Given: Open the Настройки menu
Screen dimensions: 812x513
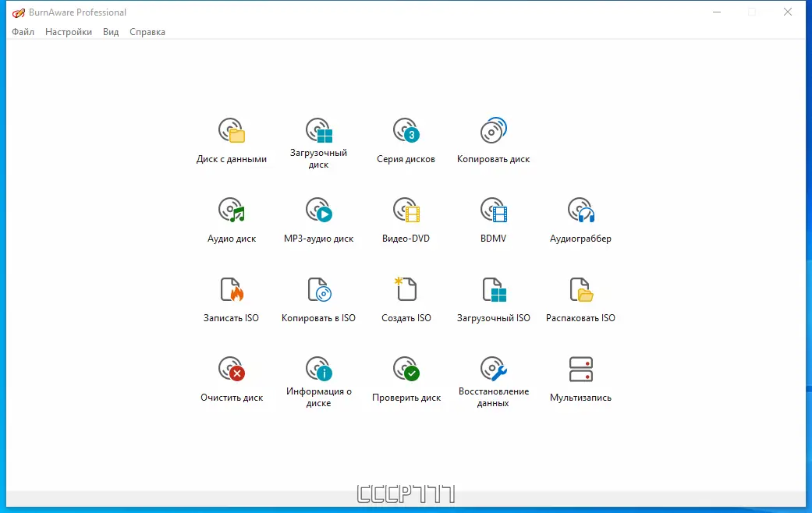Looking at the screenshot, I should pyautogui.click(x=69, y=32).
